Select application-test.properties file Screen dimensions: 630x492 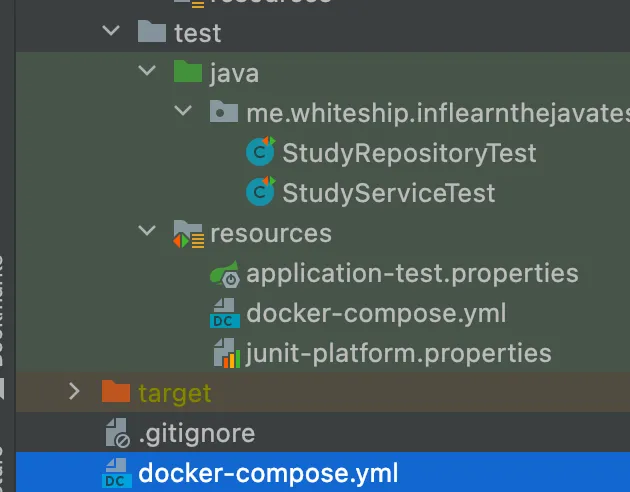412,273
